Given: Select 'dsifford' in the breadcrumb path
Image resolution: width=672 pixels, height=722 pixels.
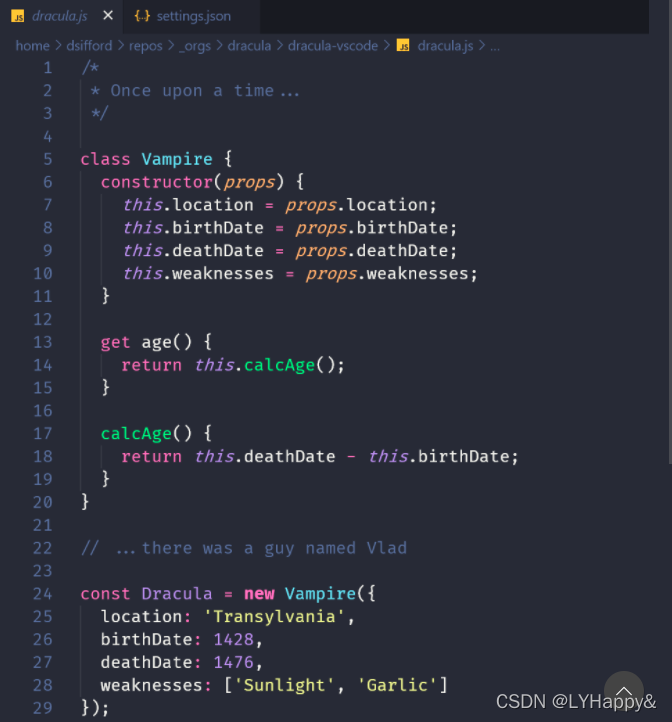Looking at the screenshot, I should pyautogui.click(x=89, y=46).
